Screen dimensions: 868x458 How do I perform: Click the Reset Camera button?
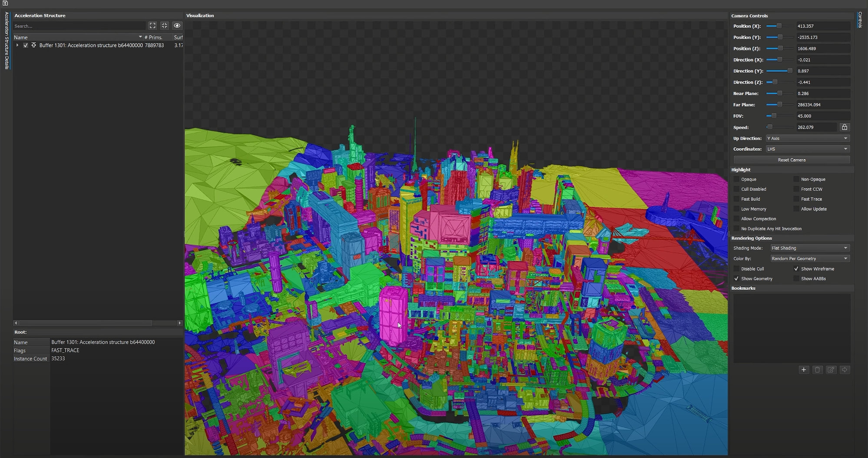[792, 160]
